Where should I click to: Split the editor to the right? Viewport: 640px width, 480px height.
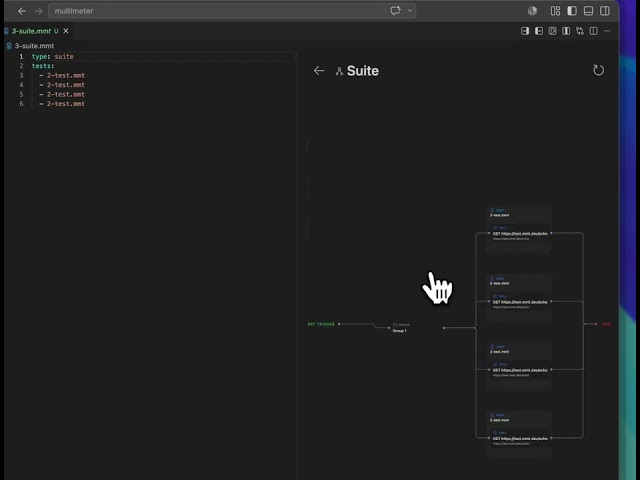pyautogui.click(x=593, y=31)
